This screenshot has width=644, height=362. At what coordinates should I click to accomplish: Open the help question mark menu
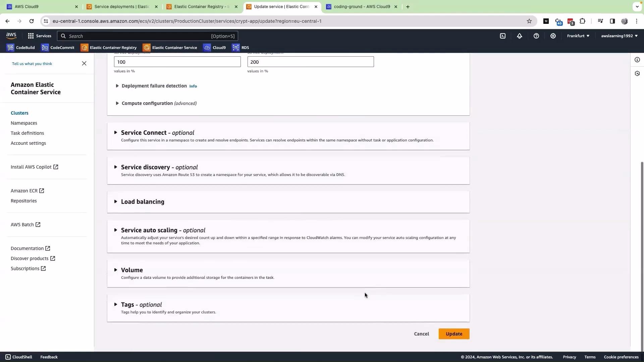pos(536,36)
